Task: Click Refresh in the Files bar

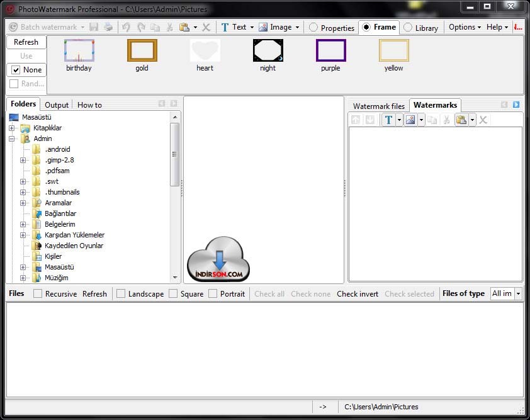Action: (94, 294)
